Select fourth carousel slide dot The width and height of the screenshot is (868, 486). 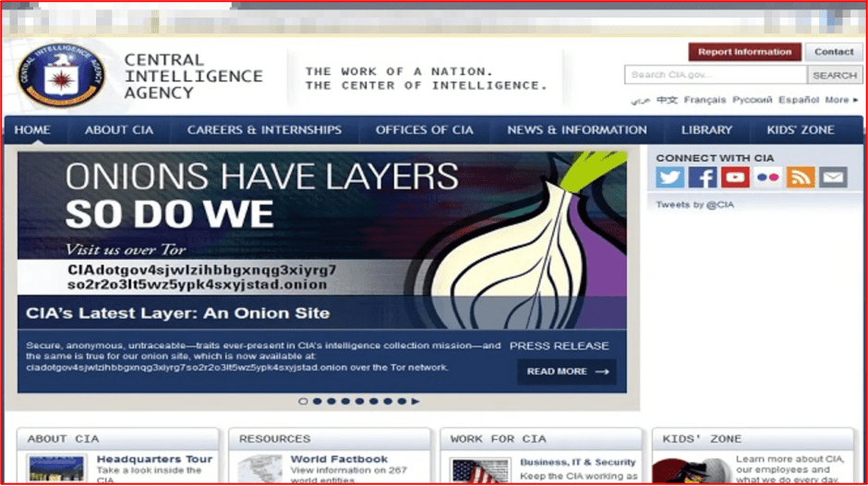tap(345, 401)
